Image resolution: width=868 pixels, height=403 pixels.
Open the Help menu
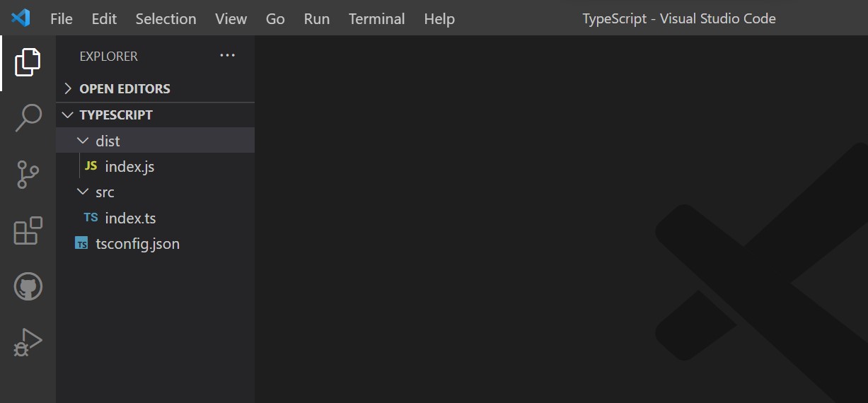(439, 19)
